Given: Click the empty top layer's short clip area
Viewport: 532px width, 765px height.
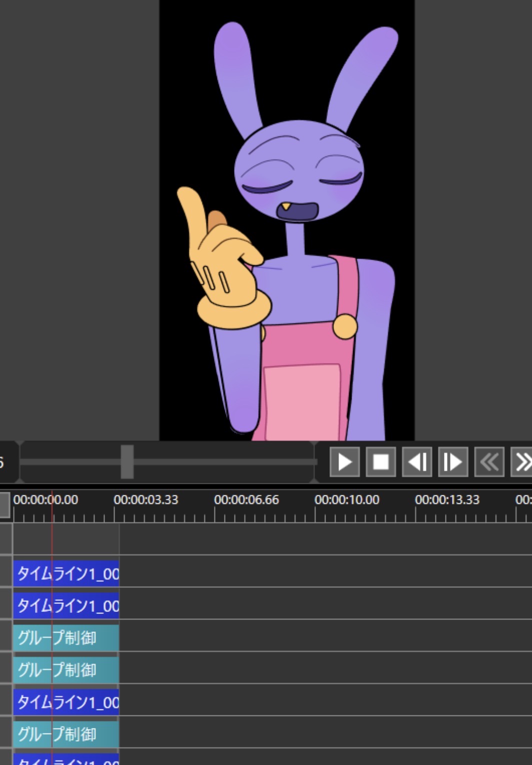Looking at the screenshot, I should tap(66, 539).
